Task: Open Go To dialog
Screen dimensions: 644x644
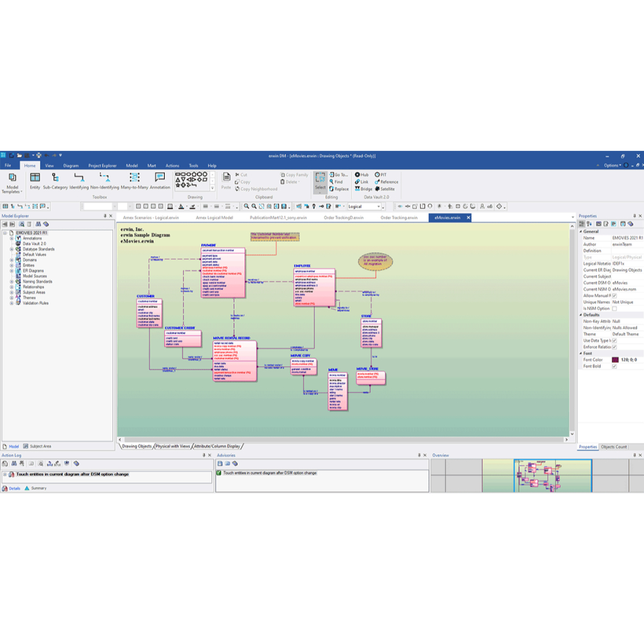Action: click(x=338, y=175)
